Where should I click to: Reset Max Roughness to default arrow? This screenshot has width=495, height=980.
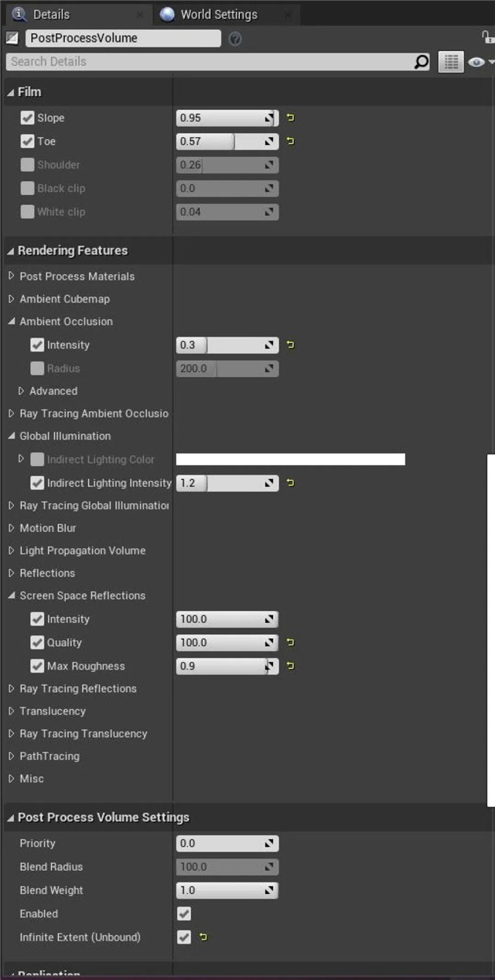291,666
